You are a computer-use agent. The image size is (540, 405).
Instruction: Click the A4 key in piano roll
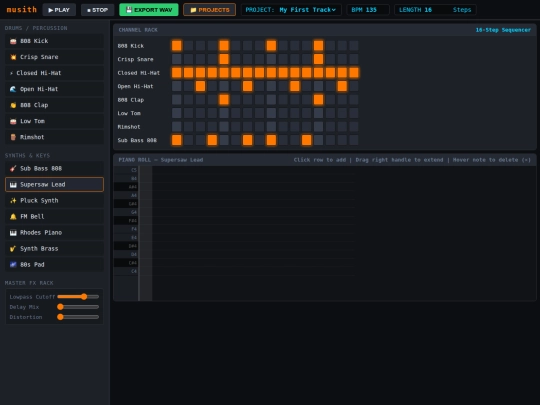pos(126,195)
